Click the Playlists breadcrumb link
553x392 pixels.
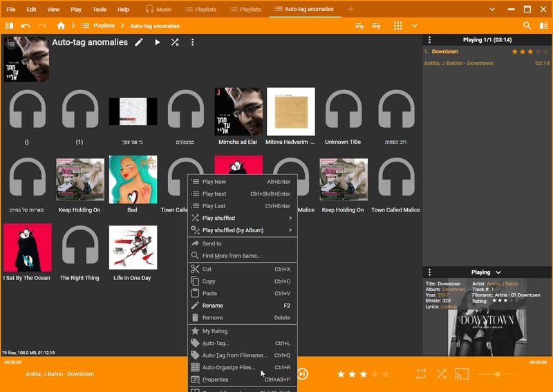click(104, 26)
